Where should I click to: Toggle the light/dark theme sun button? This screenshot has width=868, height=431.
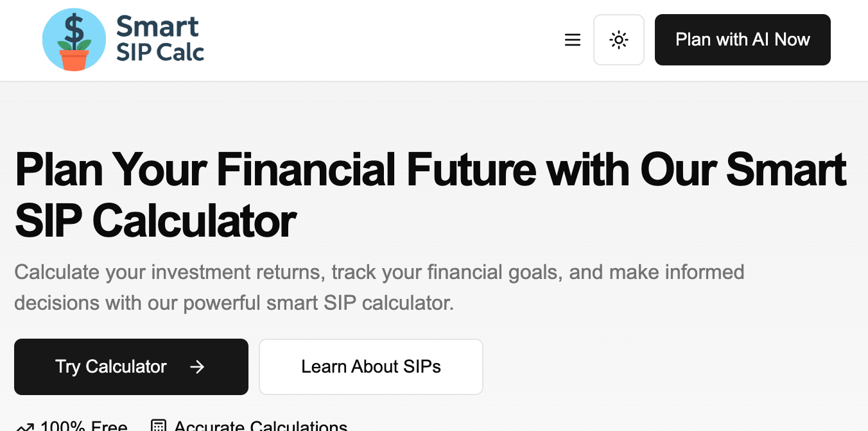click(x=618, y=40)
